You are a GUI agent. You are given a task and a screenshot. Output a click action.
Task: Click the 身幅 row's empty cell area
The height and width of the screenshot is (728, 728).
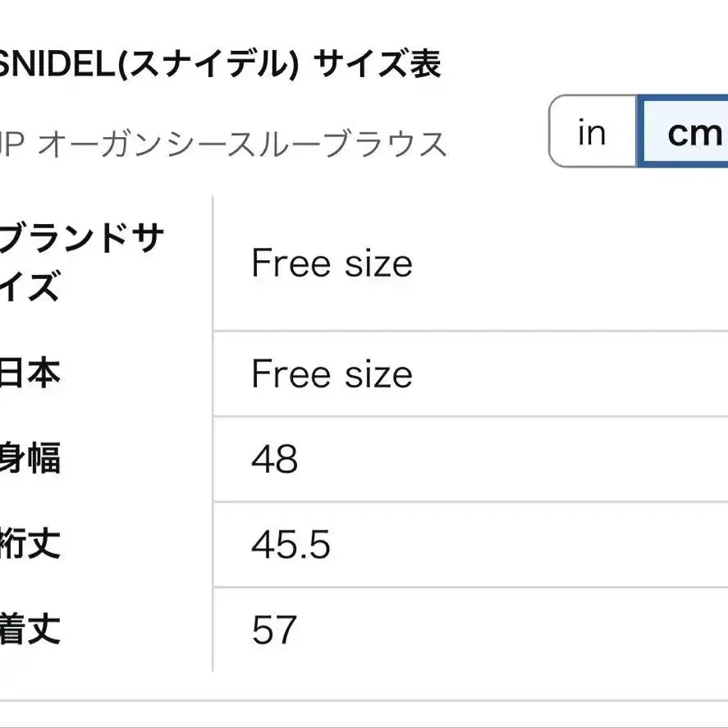[511, 459]
